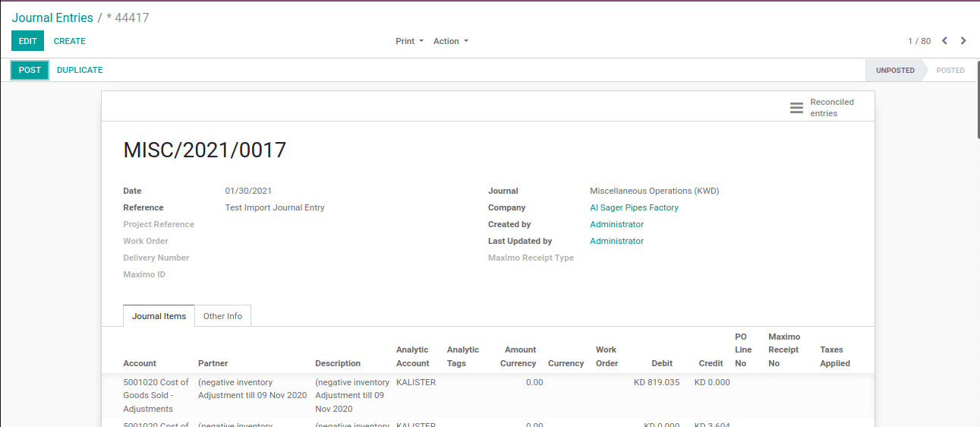
Task: Open the Action dropdown menu
Action: click(x=450, y=41)
